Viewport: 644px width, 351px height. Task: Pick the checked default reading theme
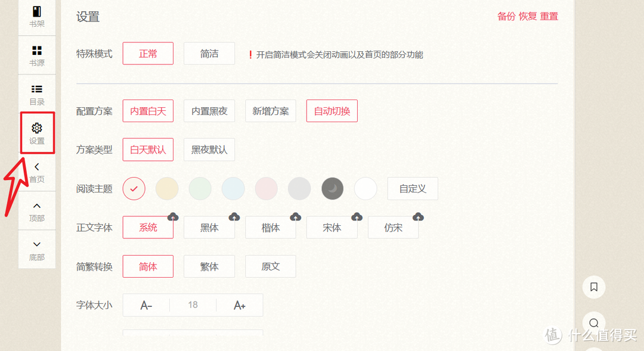(134, 188)
